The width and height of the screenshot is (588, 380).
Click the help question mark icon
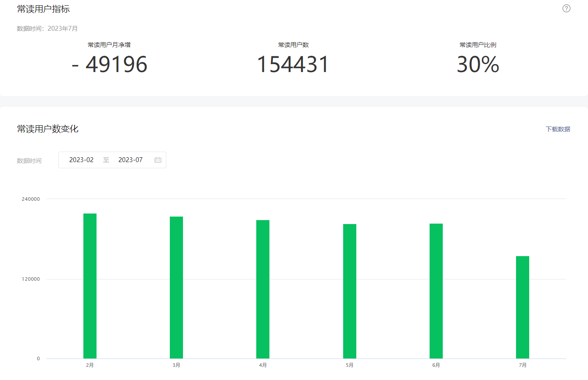click(566, 8)
